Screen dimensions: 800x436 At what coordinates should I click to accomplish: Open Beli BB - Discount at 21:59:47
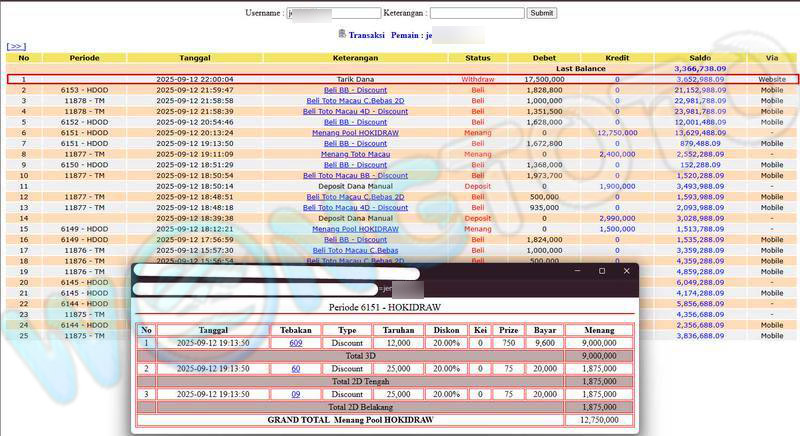coord(355,90)
